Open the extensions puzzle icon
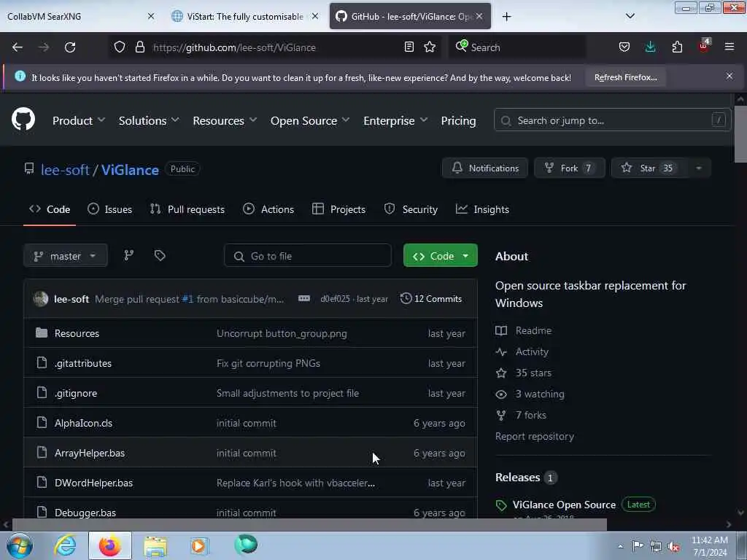 coord(677,47)
